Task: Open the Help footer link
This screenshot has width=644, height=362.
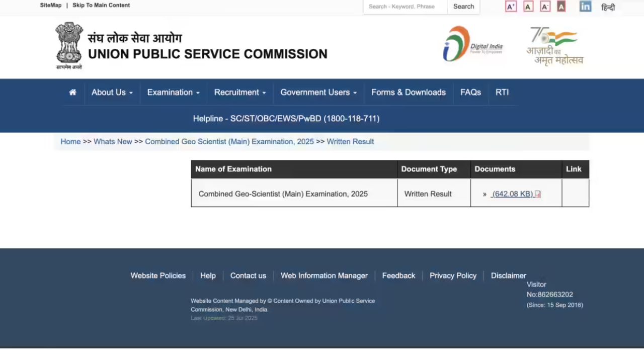Action: point(208,276)
